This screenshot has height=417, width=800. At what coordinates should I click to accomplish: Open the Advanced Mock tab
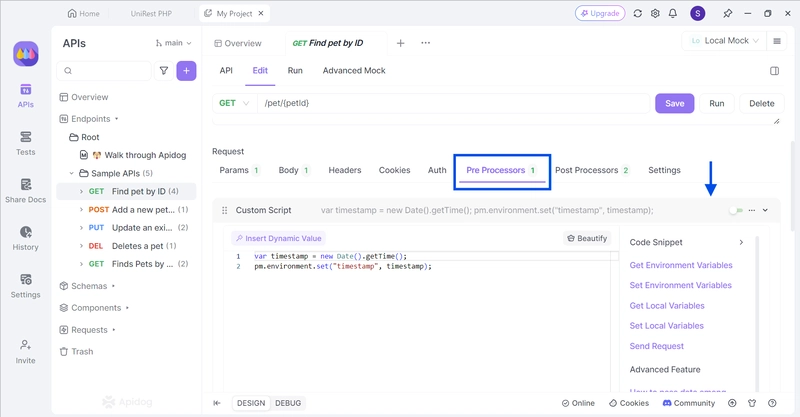tap(354, 71)
